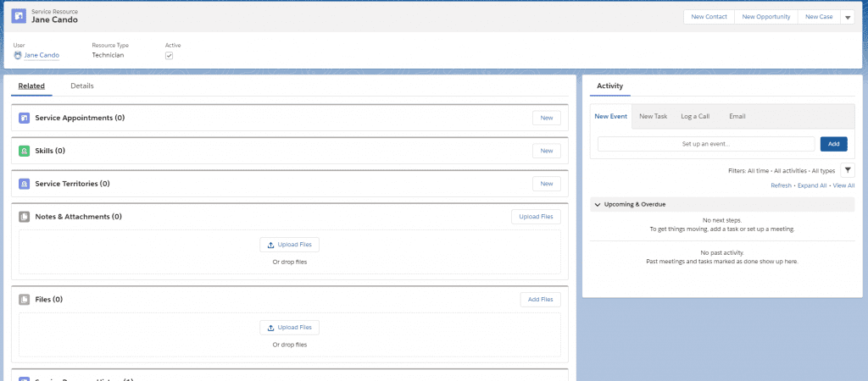The image size is (868, 381).
Task: Click the New Opportunity button
Action: point(765,17)
